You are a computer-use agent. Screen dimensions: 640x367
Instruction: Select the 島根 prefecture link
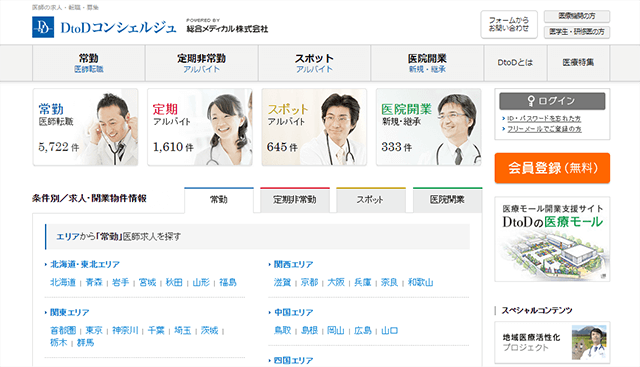pos(309,330)
